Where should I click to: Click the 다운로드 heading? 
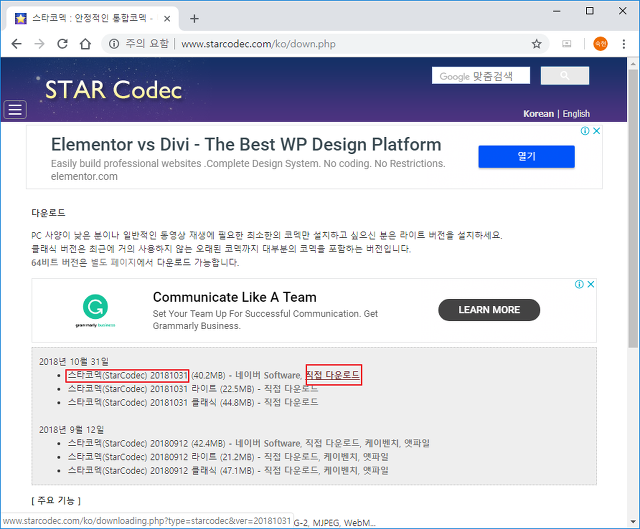point(48,213)
